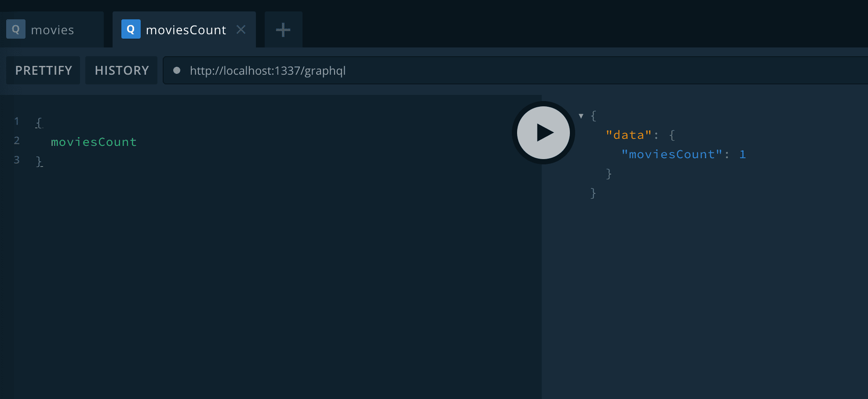Place cursor on moviesCount in query editor

(x=94, y=142)
